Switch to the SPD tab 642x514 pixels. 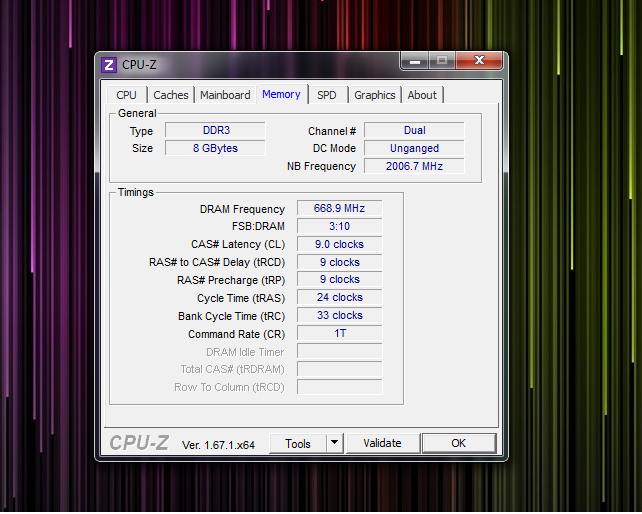pos(327,95)
